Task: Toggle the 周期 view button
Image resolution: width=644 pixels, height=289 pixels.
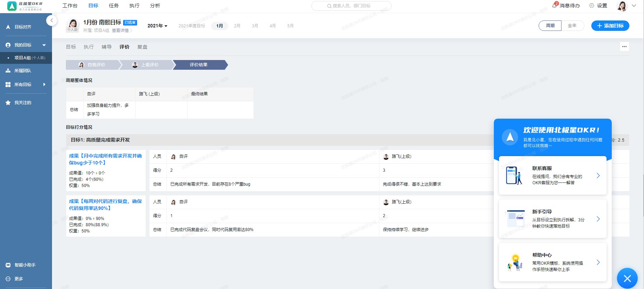Action: [x=550, y=26]
